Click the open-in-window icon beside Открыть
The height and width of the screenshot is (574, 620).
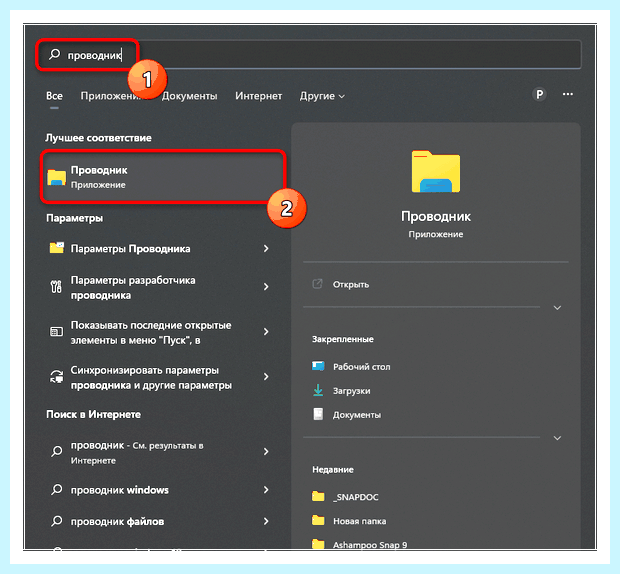click(318, 284)
